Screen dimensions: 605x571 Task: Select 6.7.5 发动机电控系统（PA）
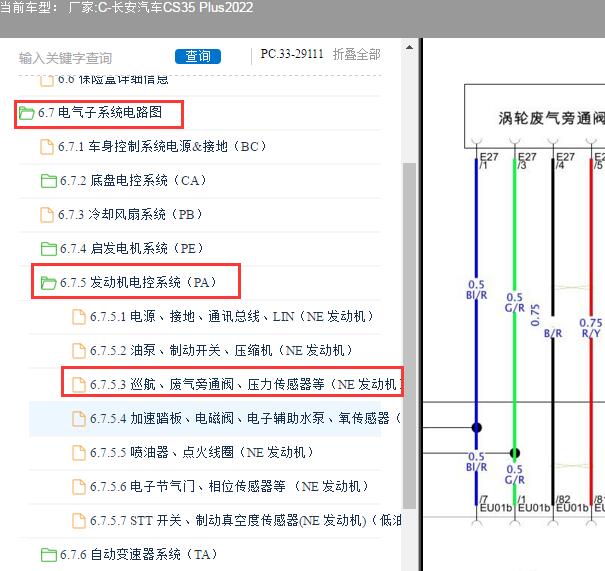pos(138,282)
